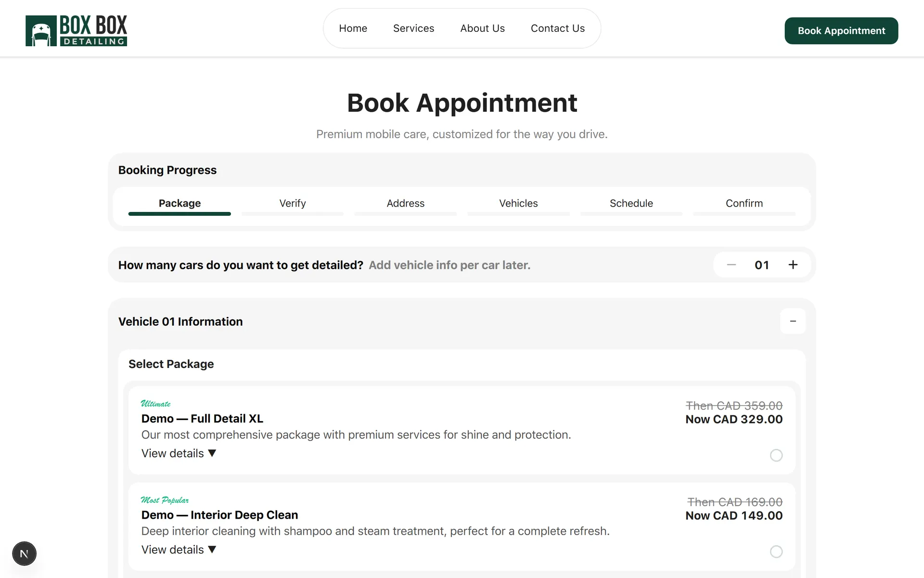Screen dimensions: 924x578
Task: Jump to the Vehicles step
Action: [x=518, y=203]
